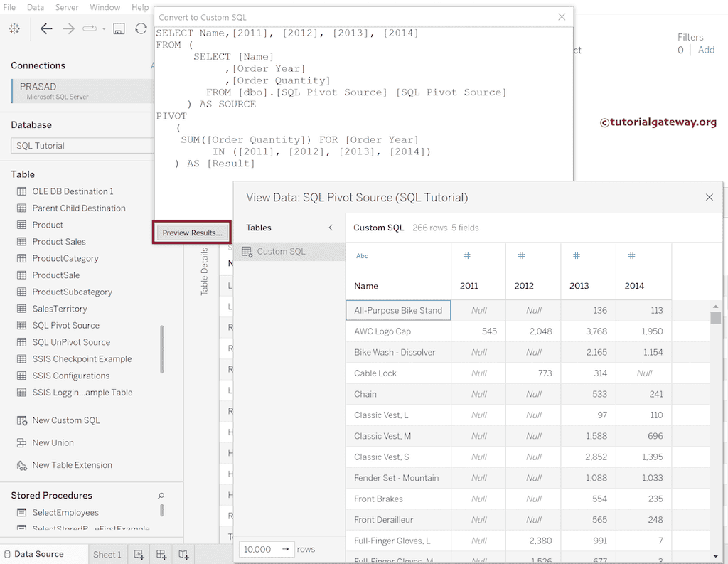The width and height of the screenshot is (728, 564).
Task: Click the 10,000 rows input field
Action: pyautogui.click(x=258, y=549)
